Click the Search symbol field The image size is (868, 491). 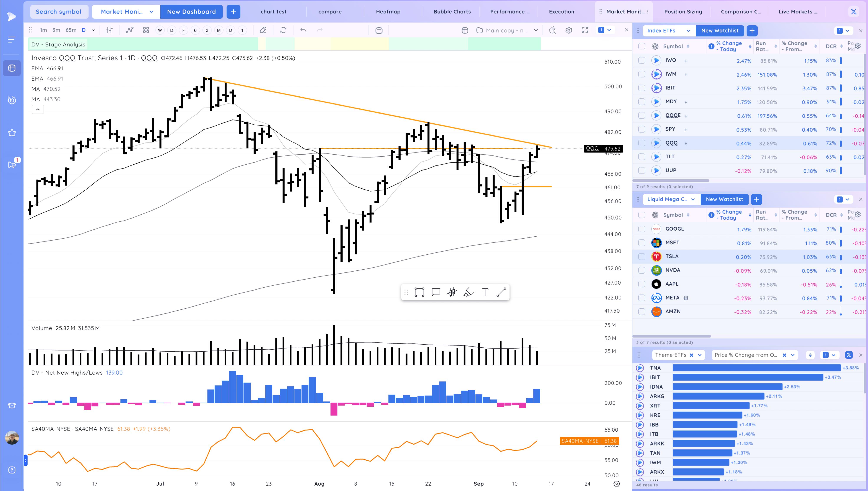pyautogui.click(x=59, y=12)
